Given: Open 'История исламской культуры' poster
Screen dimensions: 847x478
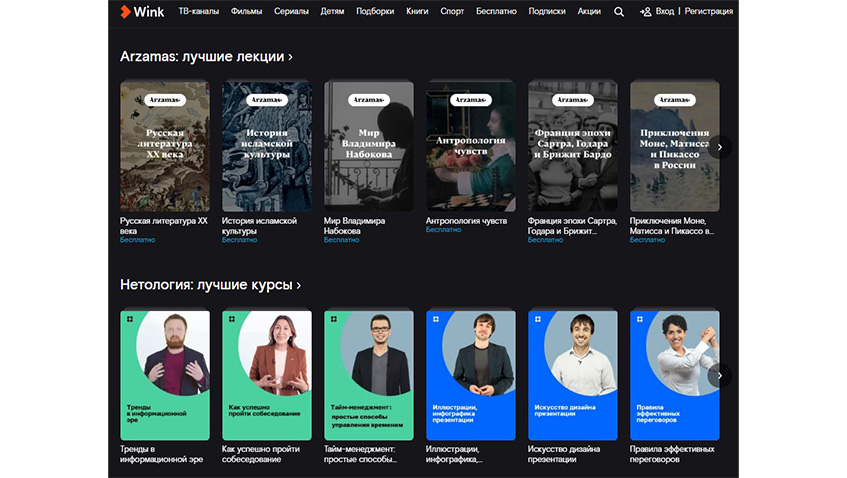Looking at the screenshot, I should pyautogui.click(x=267, y=146).
